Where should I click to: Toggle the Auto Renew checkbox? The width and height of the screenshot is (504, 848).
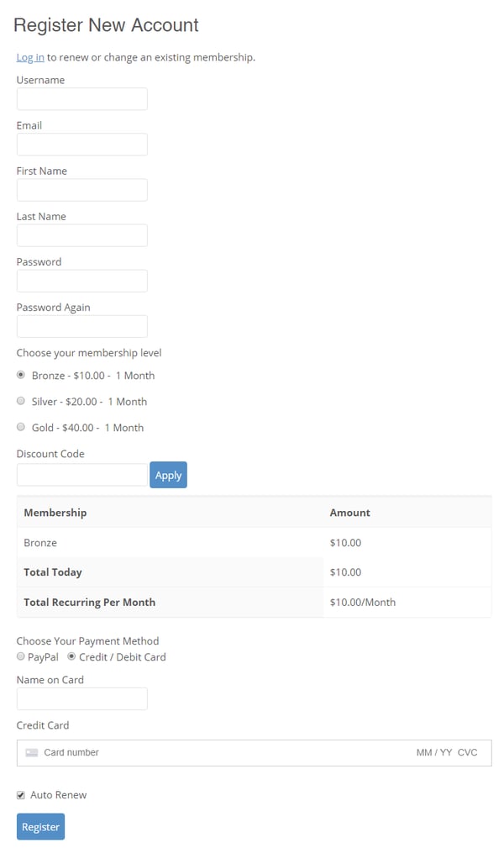[x=21, y=795]
